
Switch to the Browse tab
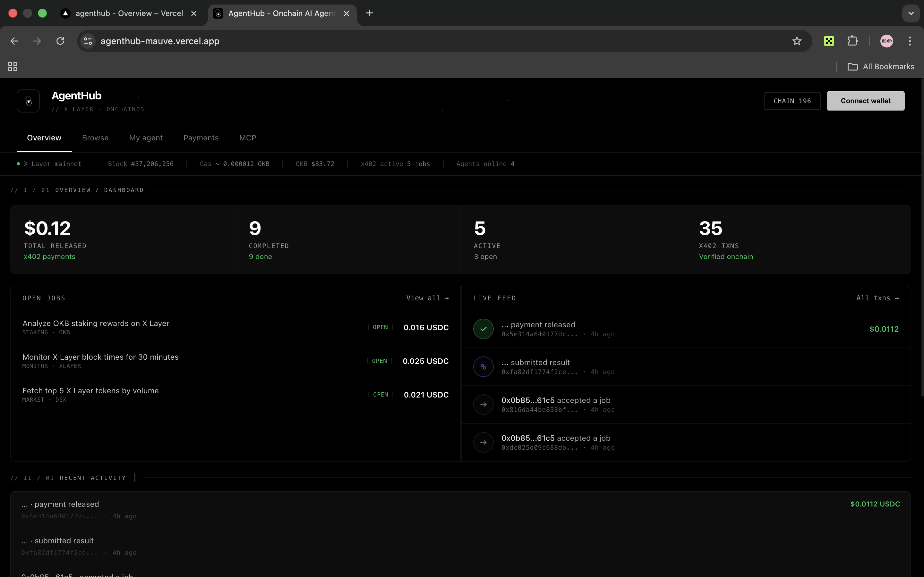click(95, 138)
